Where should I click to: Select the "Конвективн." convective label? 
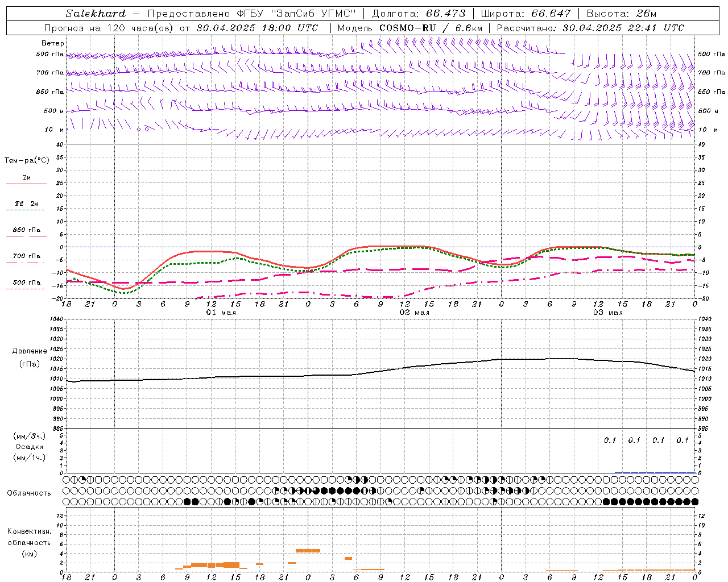click(x=30, y=531)
